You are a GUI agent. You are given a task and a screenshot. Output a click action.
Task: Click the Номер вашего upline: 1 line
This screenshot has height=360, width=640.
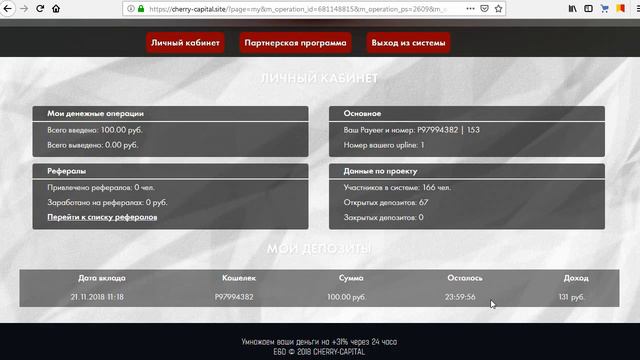[384, 145]
